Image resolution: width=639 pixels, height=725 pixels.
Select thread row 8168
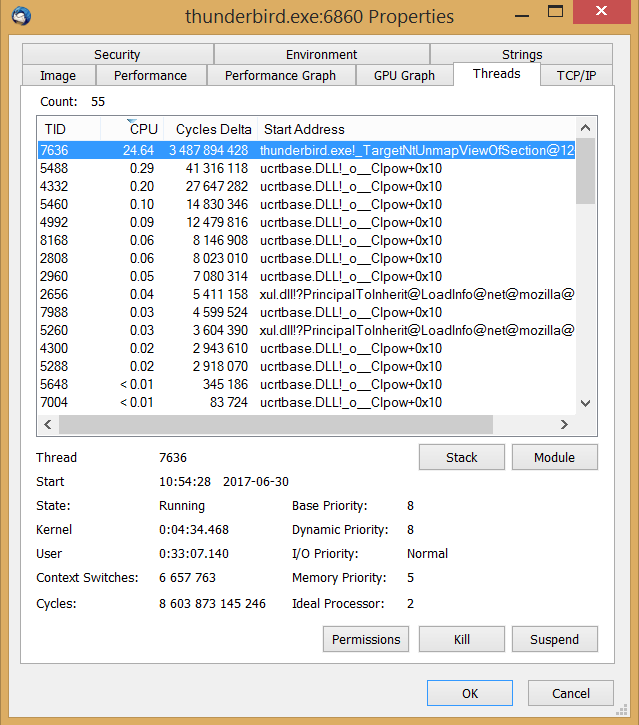point(306,240)
